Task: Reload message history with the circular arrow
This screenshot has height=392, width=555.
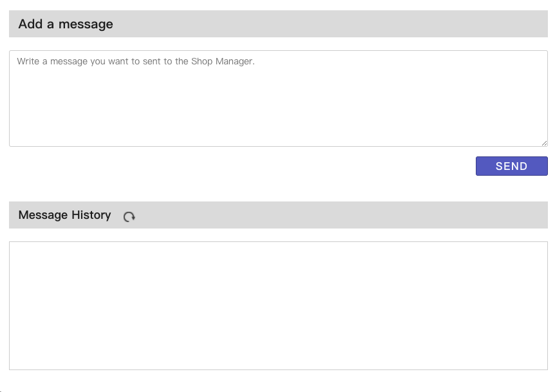Action: pyautogui.click(x=129, y=217)
